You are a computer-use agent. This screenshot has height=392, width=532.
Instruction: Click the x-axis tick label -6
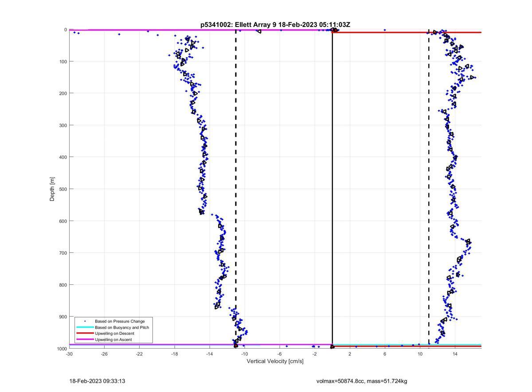click(x=279, y=354)
